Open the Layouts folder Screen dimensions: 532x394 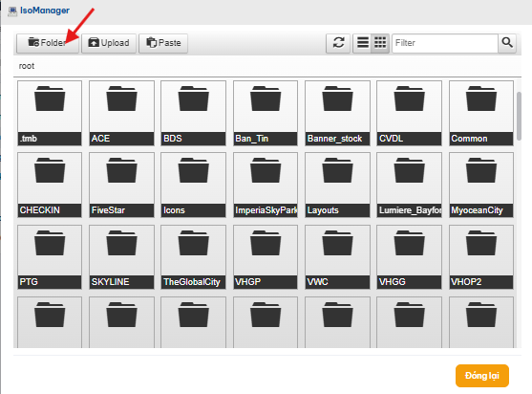pos(337,185)
